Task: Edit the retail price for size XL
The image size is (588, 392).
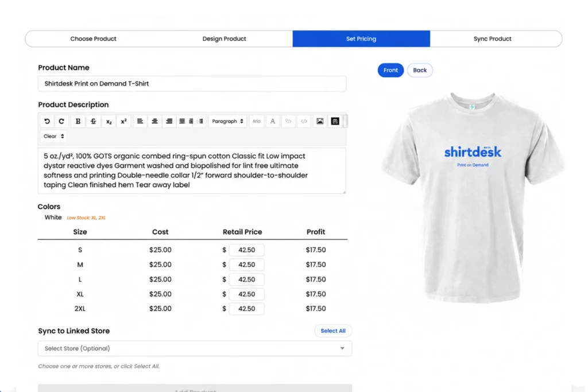Action: 246,294
